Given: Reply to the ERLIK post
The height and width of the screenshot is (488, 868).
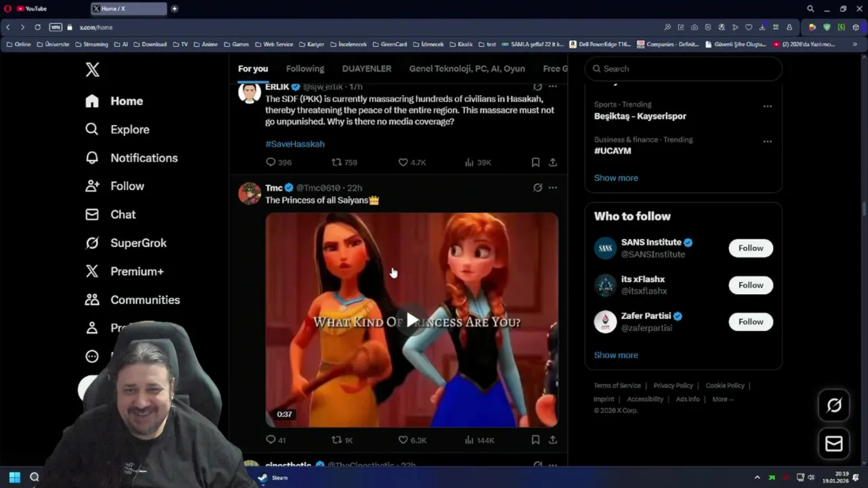Looking at the screenshot, I should pyautogui.click(x=278, y=163).
